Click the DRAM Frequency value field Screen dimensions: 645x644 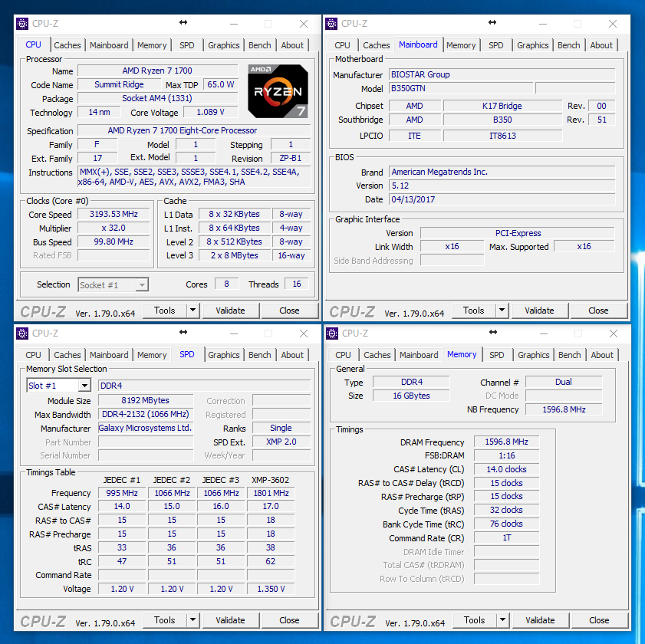pos(507,442)
